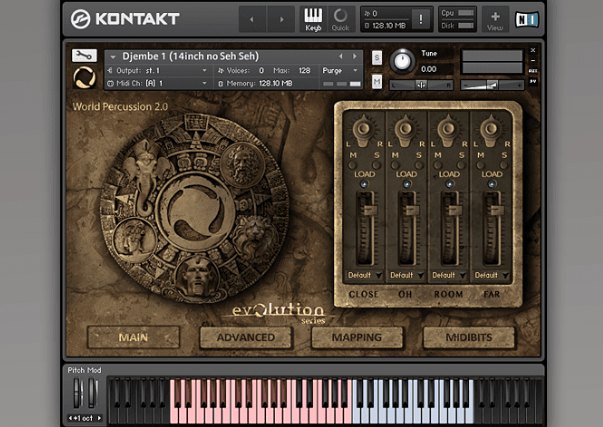Image resolution: width=603 pixels, height=427 pixels.
Task: Switch to the MIDIBITS tab
Action: (469, 337)
